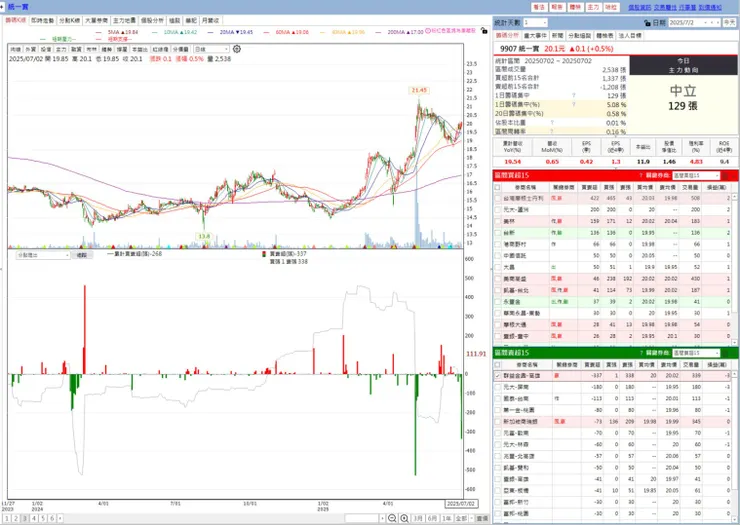Open dropdown arrow next to 全部 button
The width and height of the screenshot is (740, 525).
471,518
